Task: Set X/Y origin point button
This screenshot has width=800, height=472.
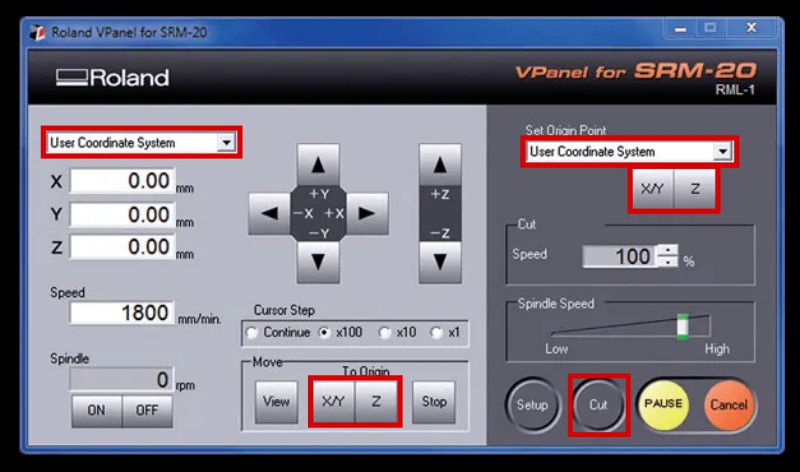Action: (x=653, y=189)
